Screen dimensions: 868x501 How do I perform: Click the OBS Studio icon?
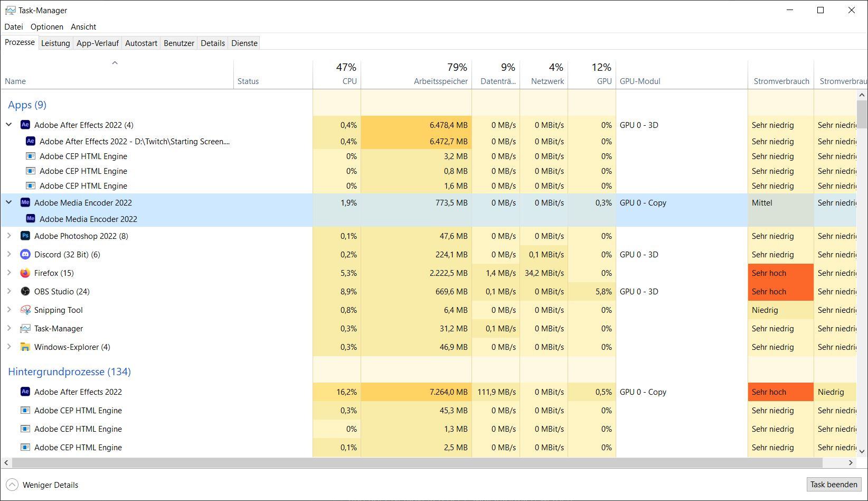[25, 291]
